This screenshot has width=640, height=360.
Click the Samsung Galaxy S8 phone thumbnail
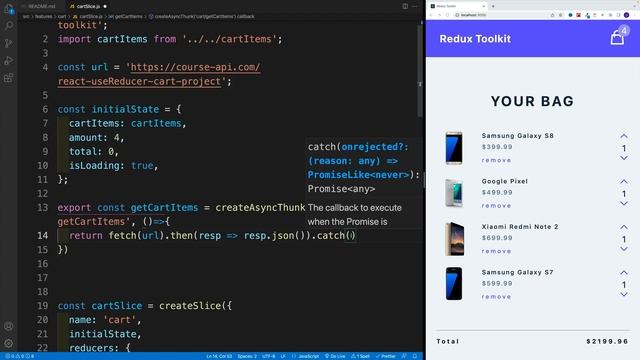tap(454, 148)
